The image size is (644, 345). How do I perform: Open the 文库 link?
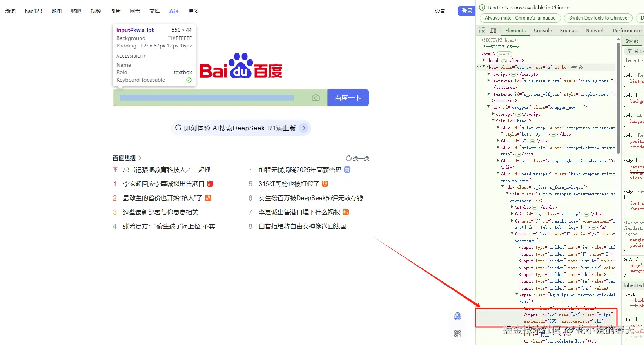[x=154, y=11]
